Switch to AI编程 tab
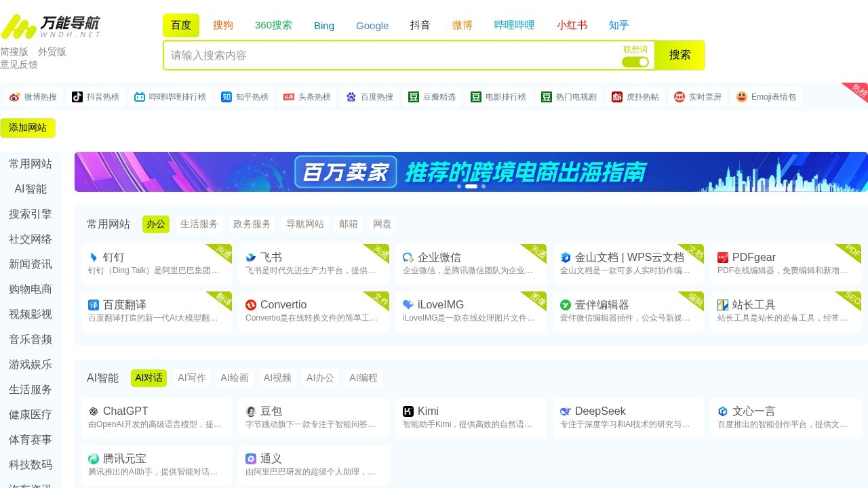 [363, 378]
